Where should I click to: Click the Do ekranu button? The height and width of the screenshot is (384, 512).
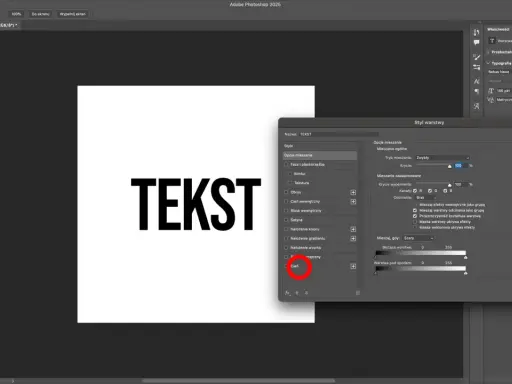tap(40, 14)
